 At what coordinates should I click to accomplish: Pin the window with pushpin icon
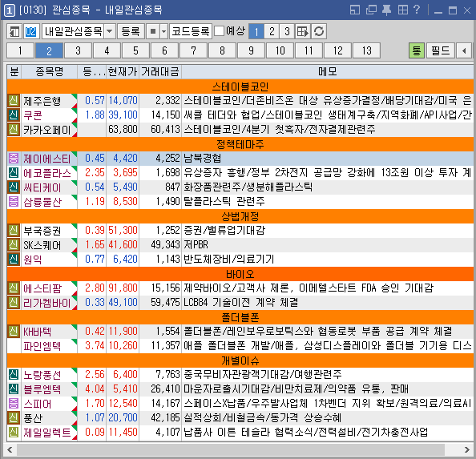386,10
